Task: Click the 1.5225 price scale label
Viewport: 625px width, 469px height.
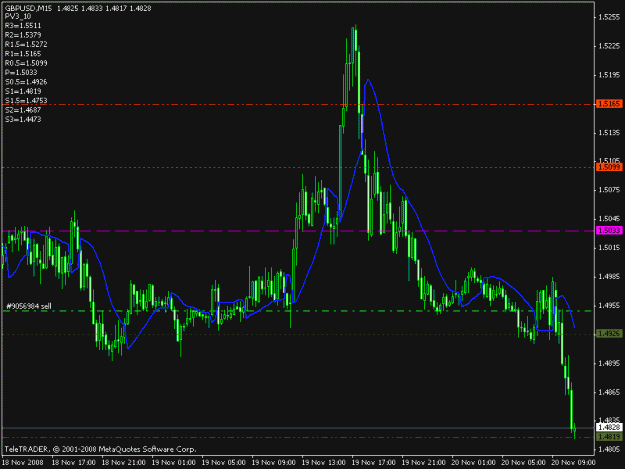Action: (x=609, y=46)
